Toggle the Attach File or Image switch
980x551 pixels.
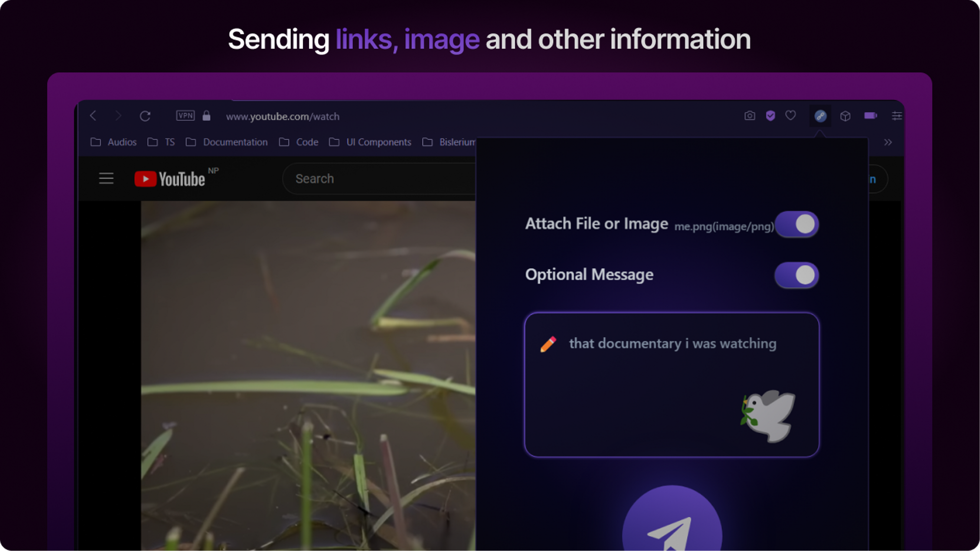(797, 224)
